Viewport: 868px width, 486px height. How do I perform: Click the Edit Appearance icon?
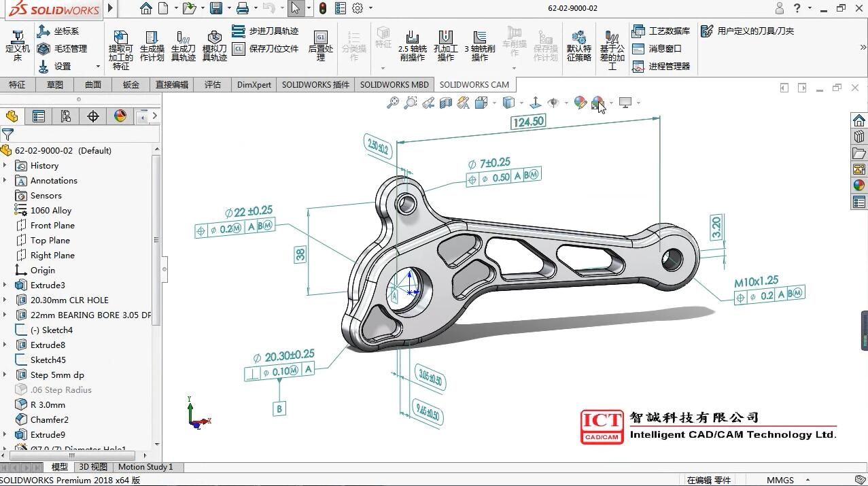point(580,103)
